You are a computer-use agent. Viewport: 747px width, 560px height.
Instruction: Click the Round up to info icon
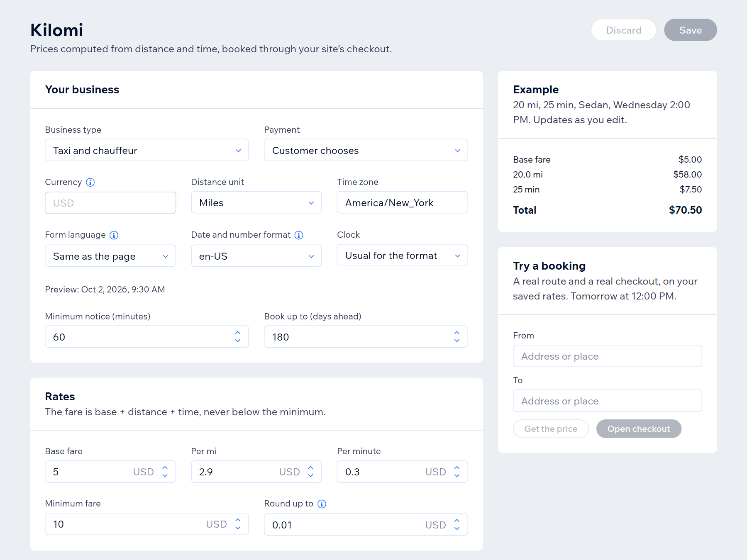(x=322, y=504)
